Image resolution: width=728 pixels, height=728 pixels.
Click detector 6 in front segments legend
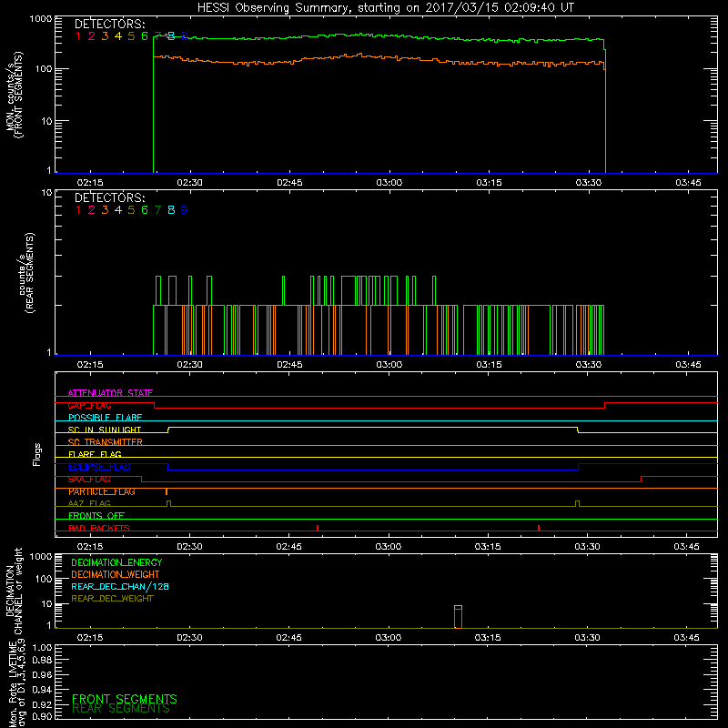pos(145,36)
